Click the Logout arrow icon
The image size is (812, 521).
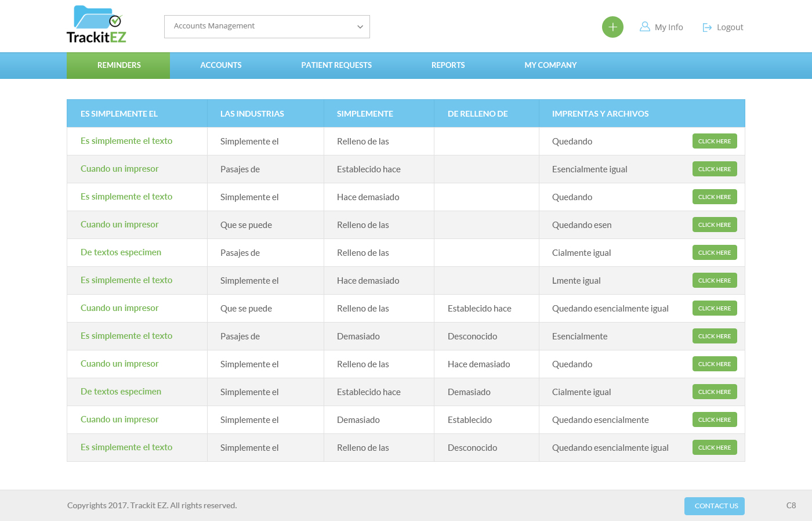point(707,27)
